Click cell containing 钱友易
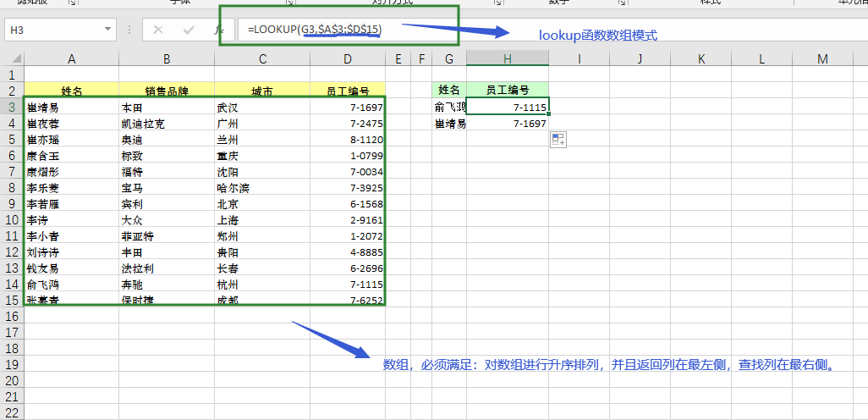Image resolution: width=868 pixels, height=420 pixels. [x=71, y=268]
